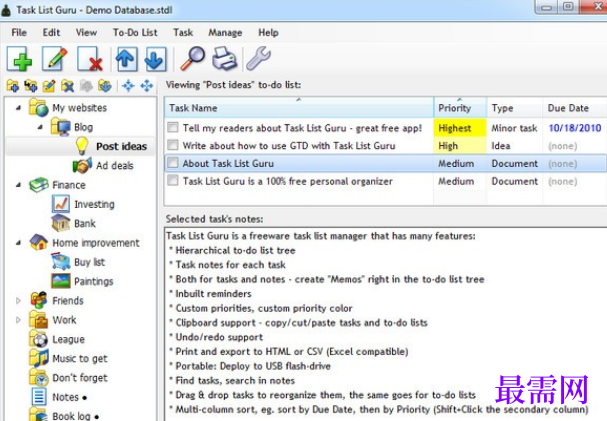The height and width of the screenshot is (421, 607).
Task: Check the '100% free personal organizer' task checkbox
Action: [x=173, y=181]
